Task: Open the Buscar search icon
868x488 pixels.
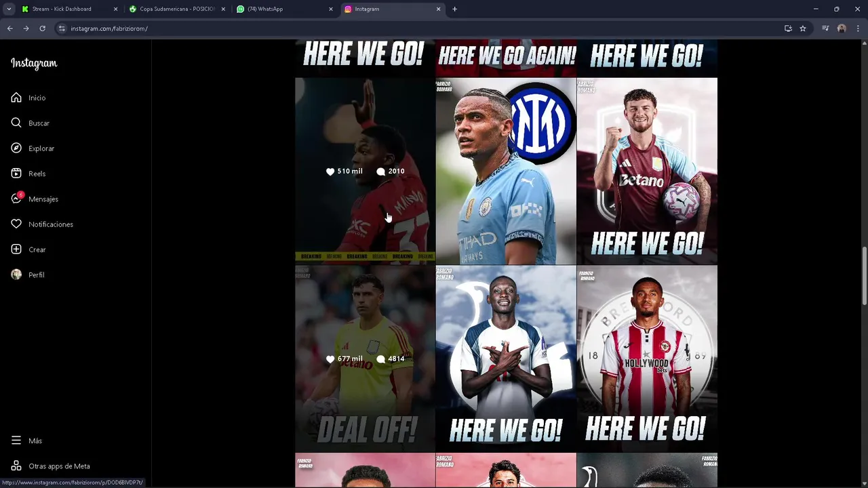Action: point(16,123)
